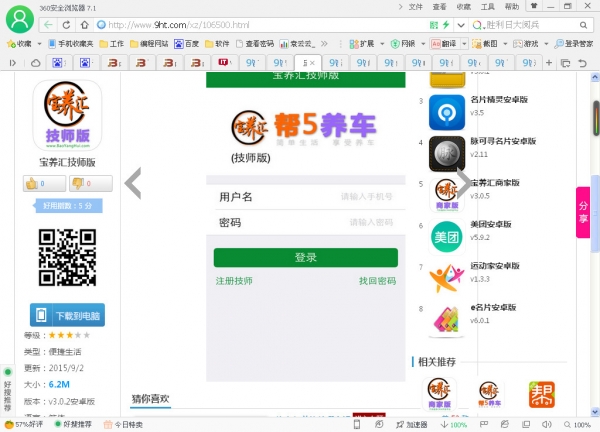Click the 加速器 accelerator status item
This screenshot has width=600, height=432.
coord(412,424)
